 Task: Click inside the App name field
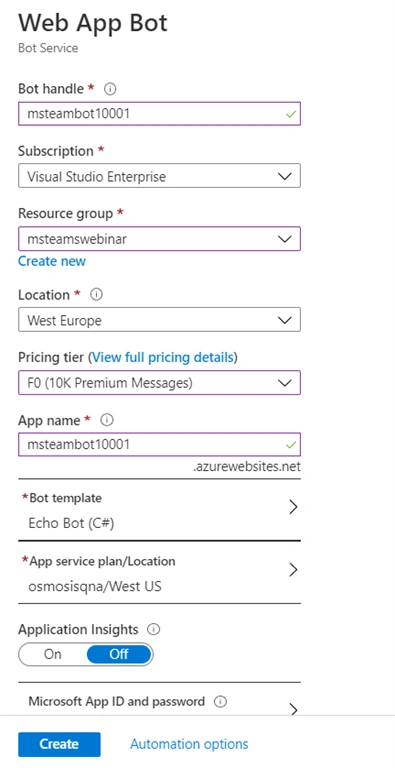[x=159, y=445]
